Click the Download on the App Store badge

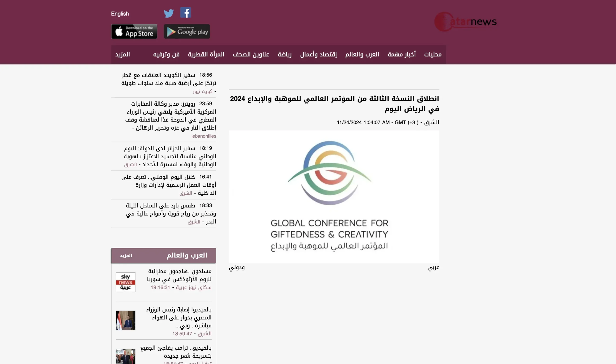point(134,32)
